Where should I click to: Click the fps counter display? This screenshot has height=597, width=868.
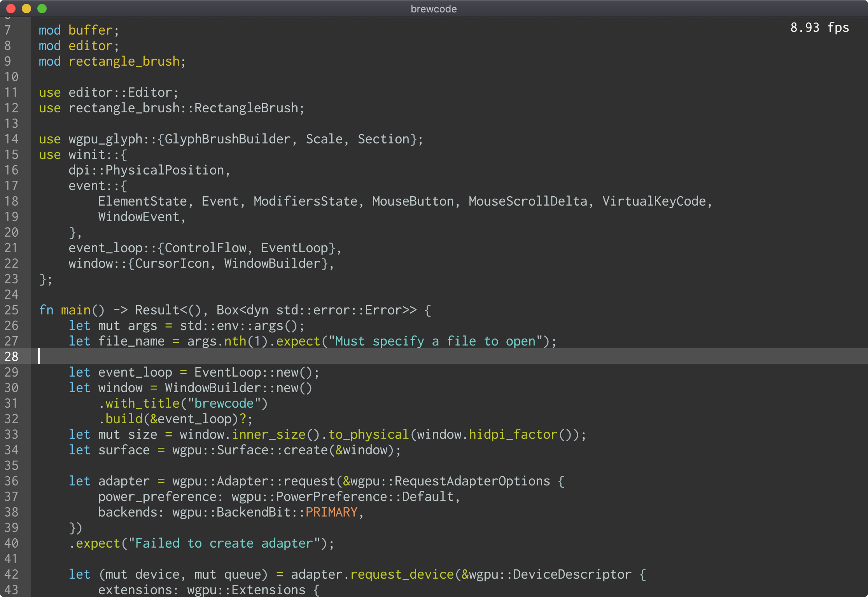819,28
